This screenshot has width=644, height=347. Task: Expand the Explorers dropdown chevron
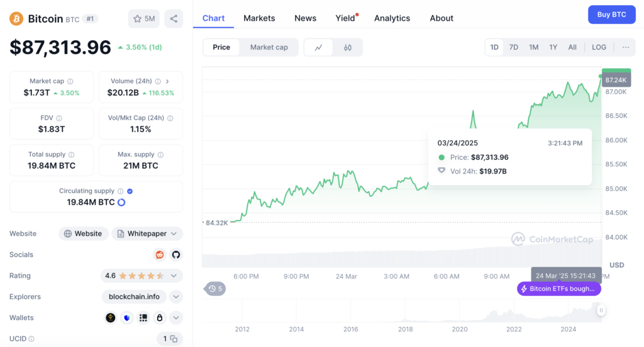click(x=176, y=297)
